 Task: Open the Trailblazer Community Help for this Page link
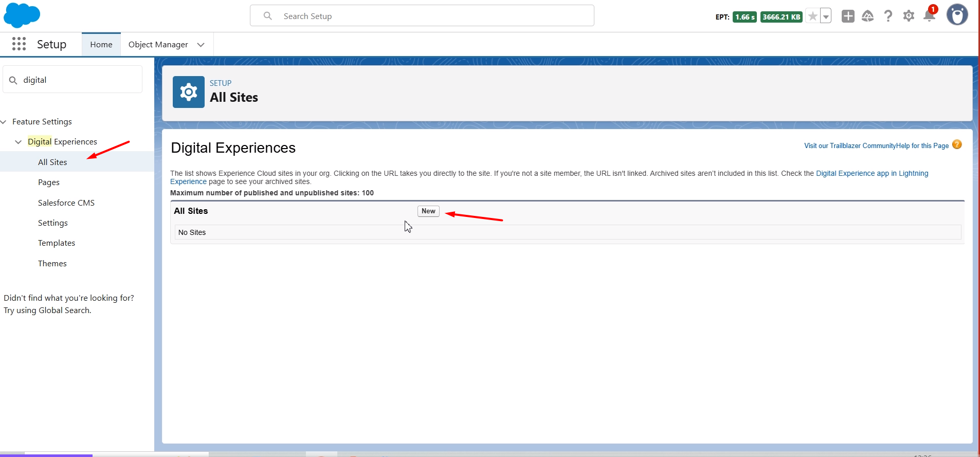click(x=877, y=146)
